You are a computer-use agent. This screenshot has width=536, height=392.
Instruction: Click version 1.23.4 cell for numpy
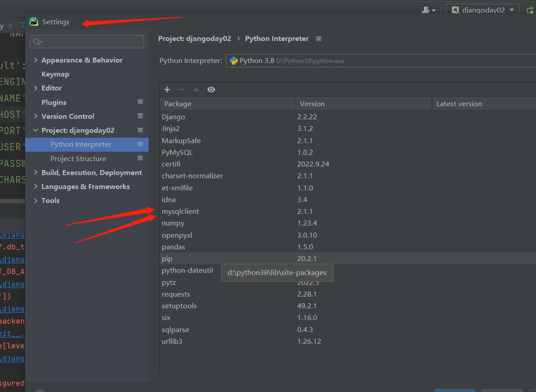tap(307, 223)
